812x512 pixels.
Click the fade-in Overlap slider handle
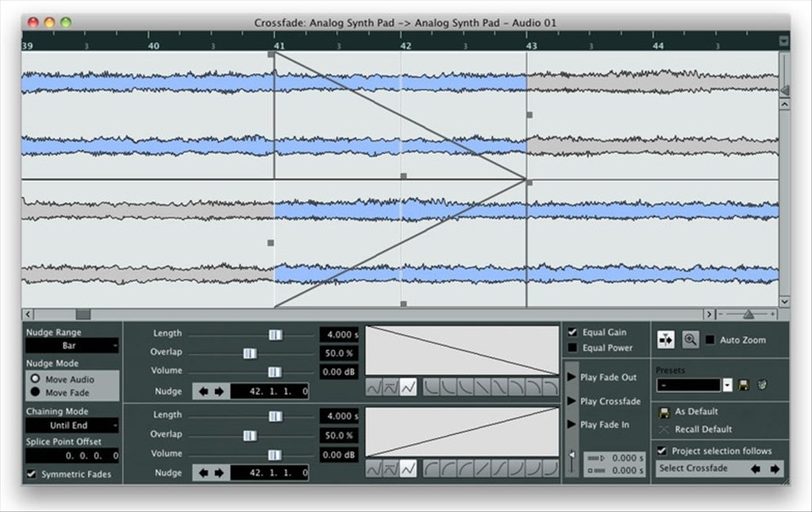coord(249,435)
